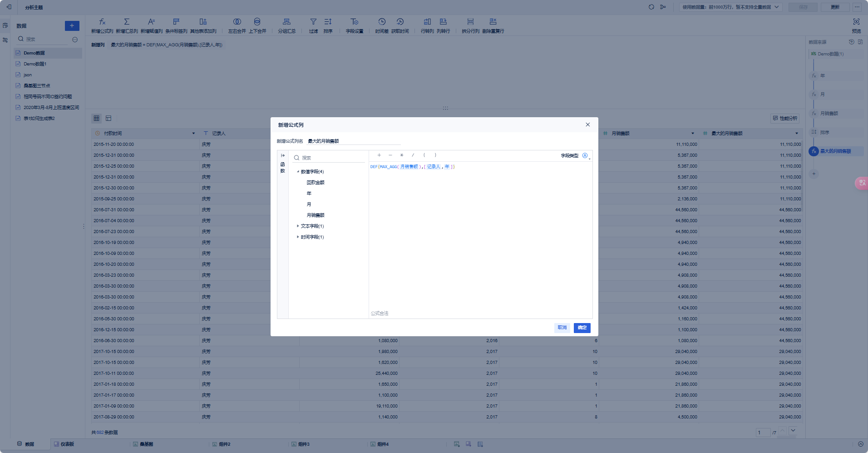
Task: Open the 过滤 filter tool
Action: (x=313, y=22)
